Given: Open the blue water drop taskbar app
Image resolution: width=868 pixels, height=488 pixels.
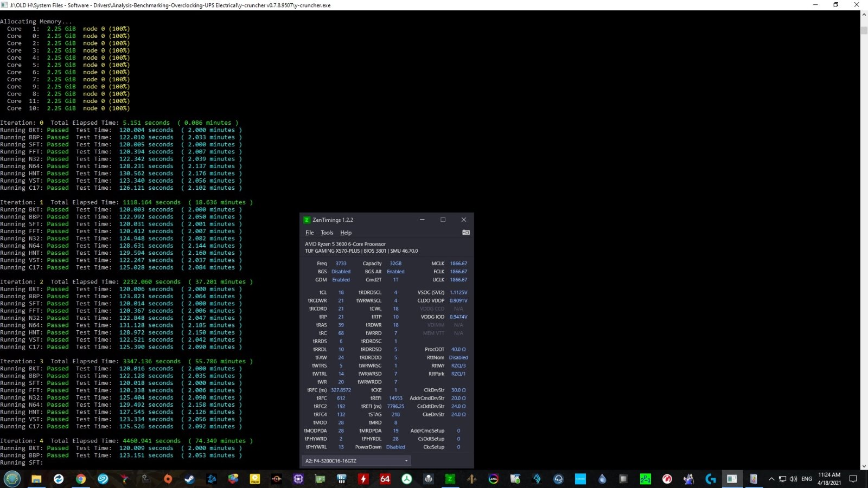Looking at the screenshot, I should click(x=602, y=479).
